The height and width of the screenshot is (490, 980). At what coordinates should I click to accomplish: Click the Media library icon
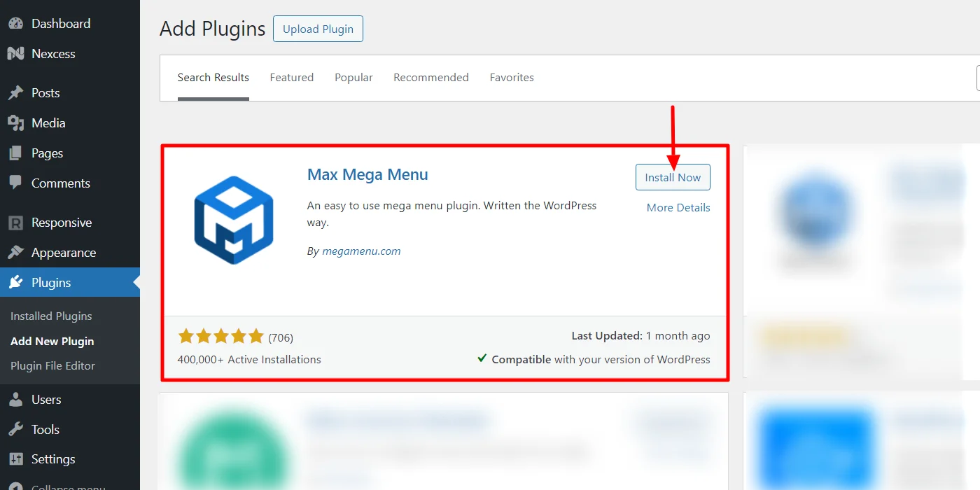[15, 122]
